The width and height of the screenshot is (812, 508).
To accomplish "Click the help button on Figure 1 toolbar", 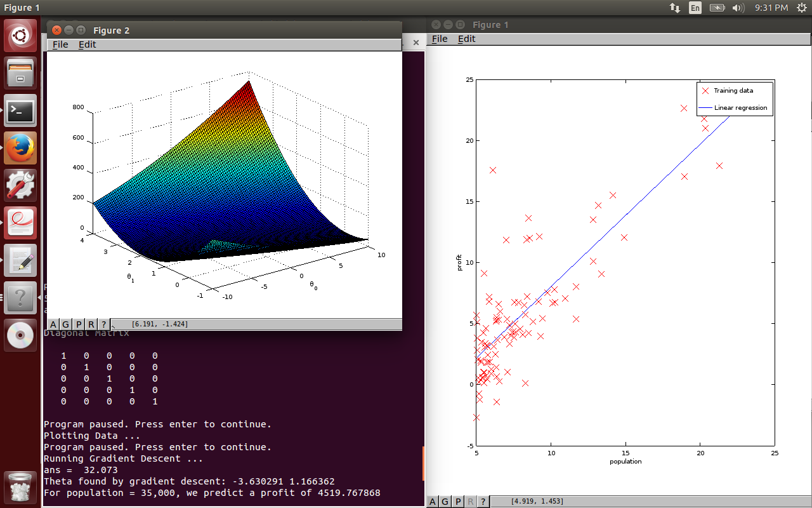I will 483,502.
